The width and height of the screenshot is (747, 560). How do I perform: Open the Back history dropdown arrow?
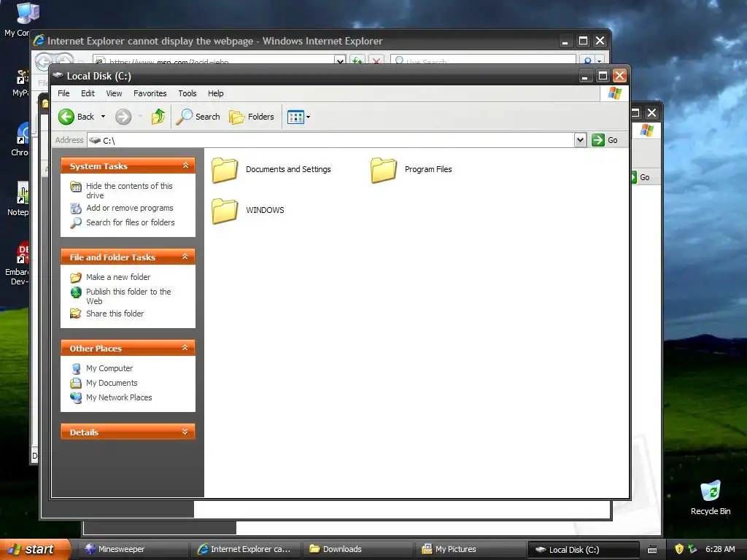(x=103, y=117)
